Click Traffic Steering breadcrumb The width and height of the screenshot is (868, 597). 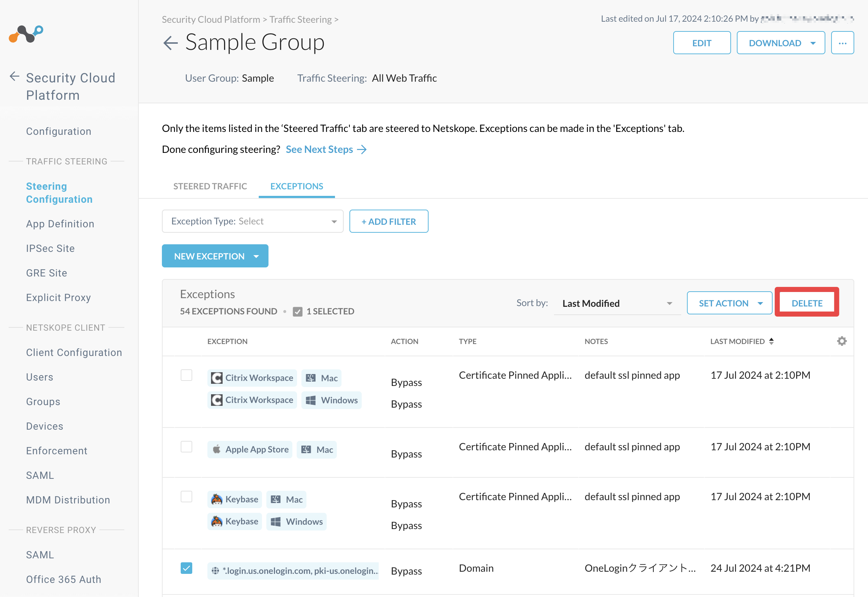pyautogui.click(x=301, y=20)
